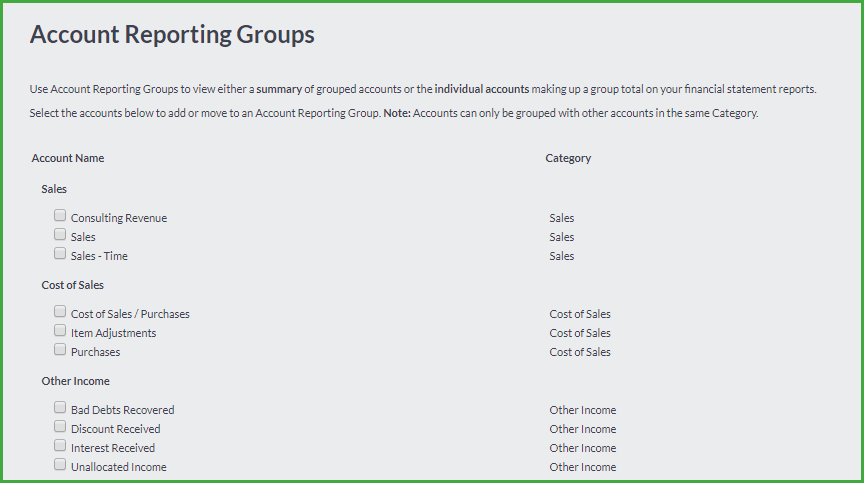Click the Item Adjustments account label
Image resolution: width=864 pixels, height=483 pixels.
[x=114, y=333]
